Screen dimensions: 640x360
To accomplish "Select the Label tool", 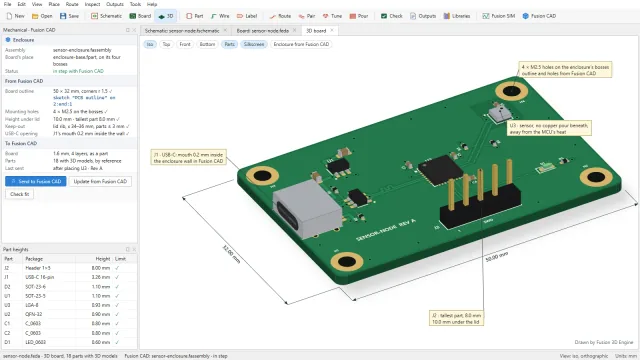I will [247, 16].
